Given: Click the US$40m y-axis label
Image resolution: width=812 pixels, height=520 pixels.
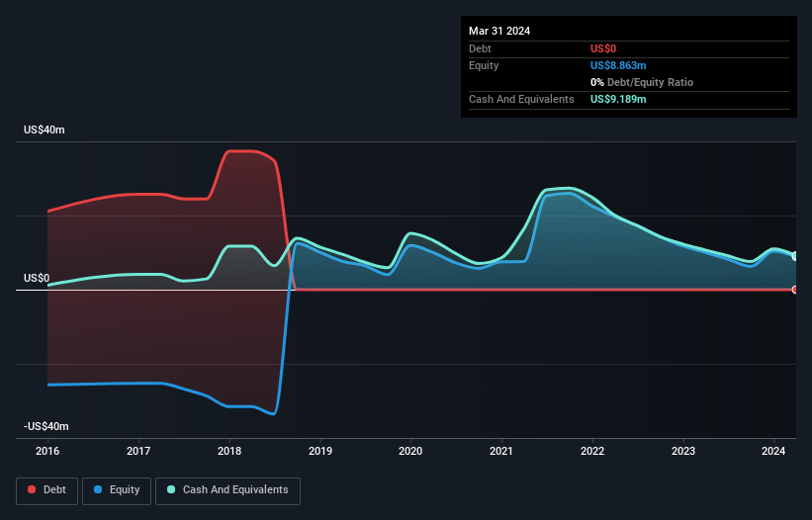Looking at the screenshot, I should (x=45, y=130).
